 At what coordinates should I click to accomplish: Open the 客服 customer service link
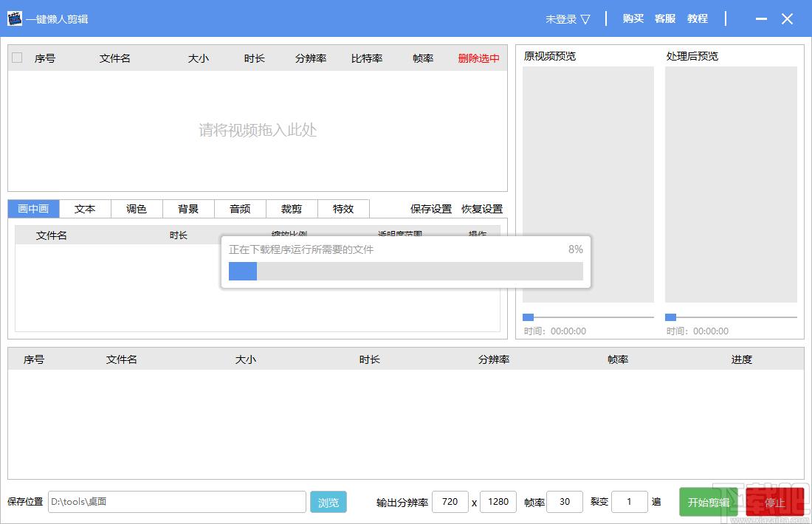click(x=665, y=18)
